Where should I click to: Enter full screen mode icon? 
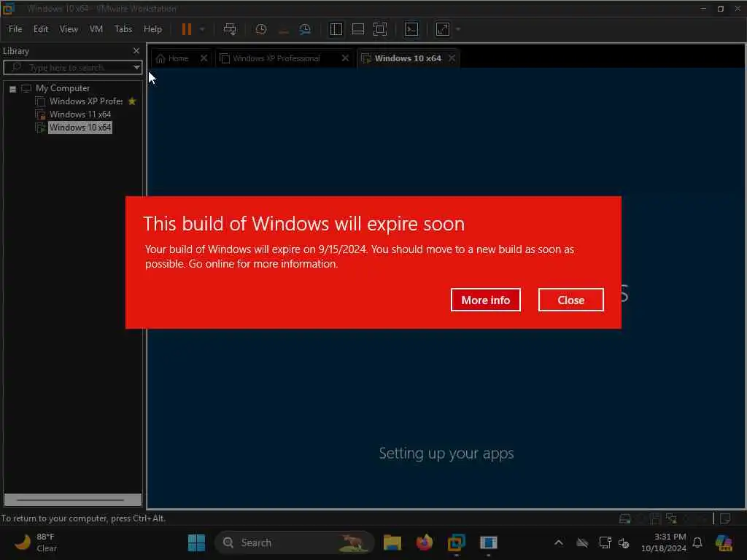tap(379, 29)
